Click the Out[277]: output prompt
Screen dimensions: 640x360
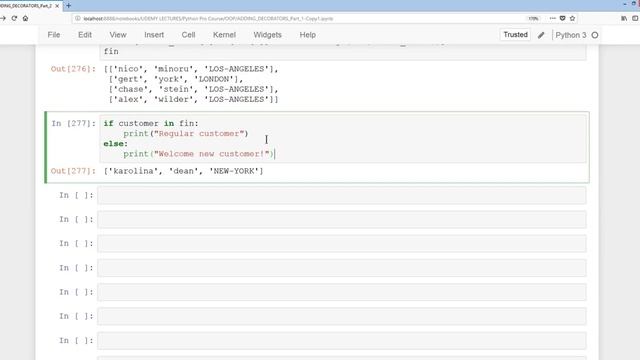pyautogui.click(x=73, y=171)
